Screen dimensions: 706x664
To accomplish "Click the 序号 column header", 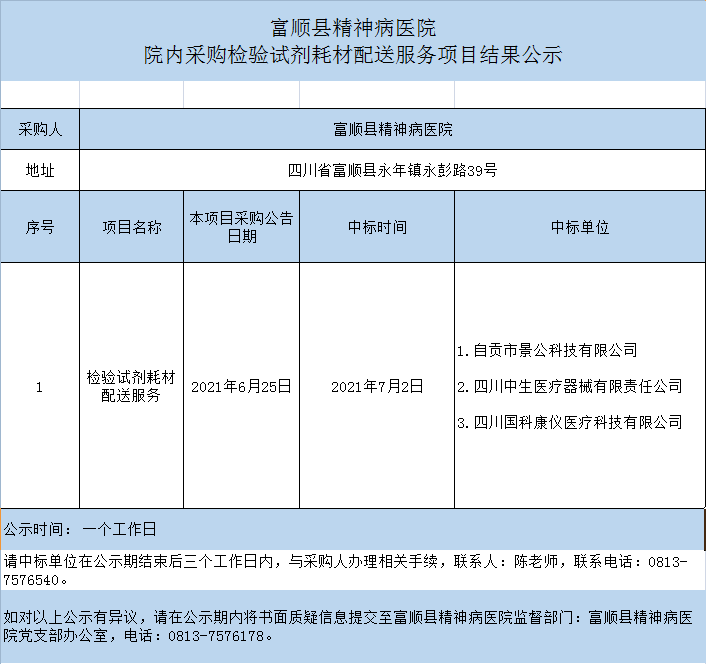I will point(40,227).
